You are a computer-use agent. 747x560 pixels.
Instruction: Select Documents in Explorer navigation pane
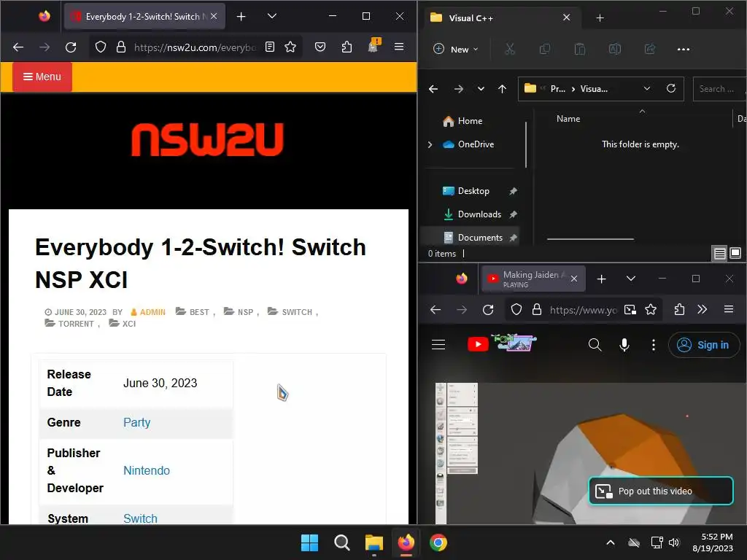[x=480, y=237]
